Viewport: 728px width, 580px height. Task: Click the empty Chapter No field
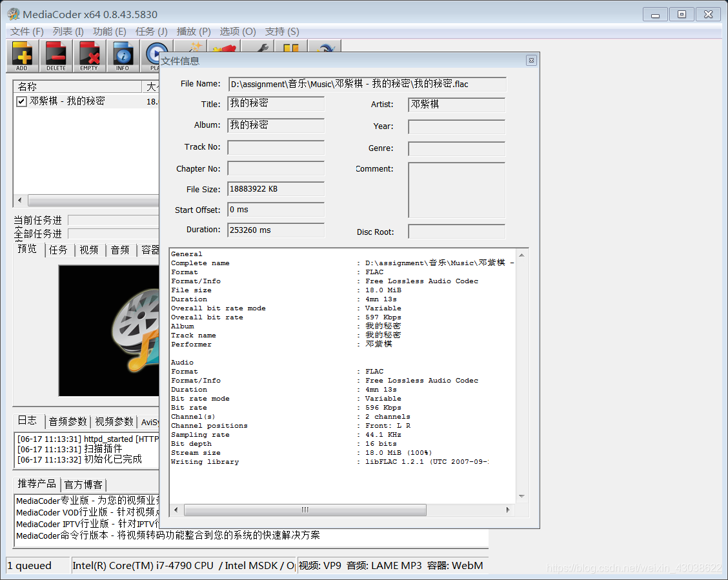(276, 168)
